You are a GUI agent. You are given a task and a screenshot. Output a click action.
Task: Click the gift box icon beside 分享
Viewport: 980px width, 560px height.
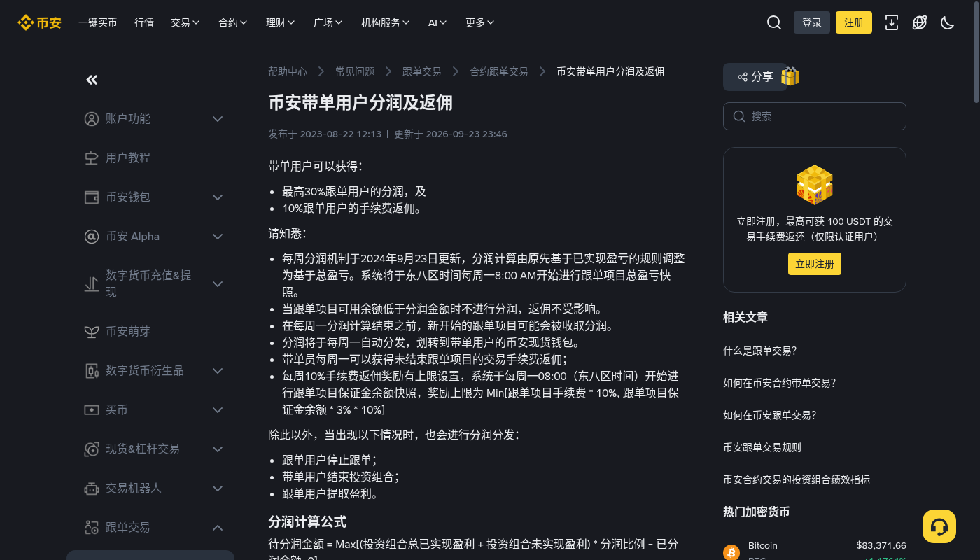click(790, 76)
